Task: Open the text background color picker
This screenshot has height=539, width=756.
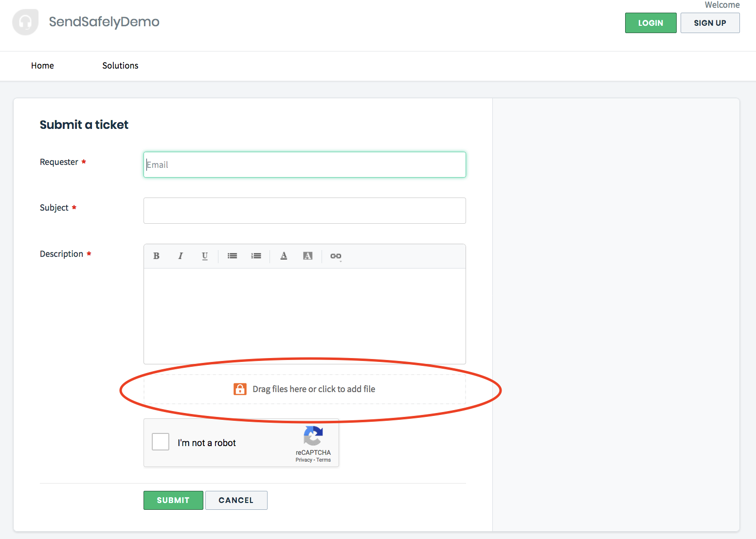Action: [x=308, y=256]
